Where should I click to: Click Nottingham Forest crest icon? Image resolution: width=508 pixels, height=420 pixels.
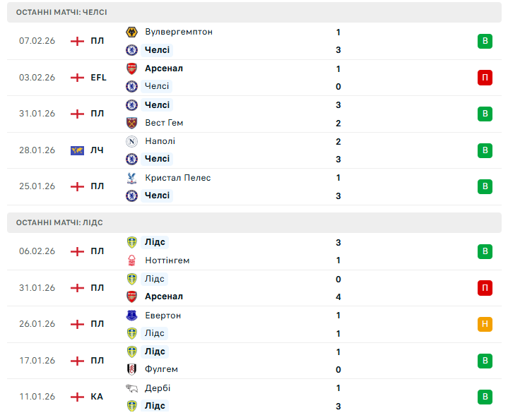coord(131,260)
